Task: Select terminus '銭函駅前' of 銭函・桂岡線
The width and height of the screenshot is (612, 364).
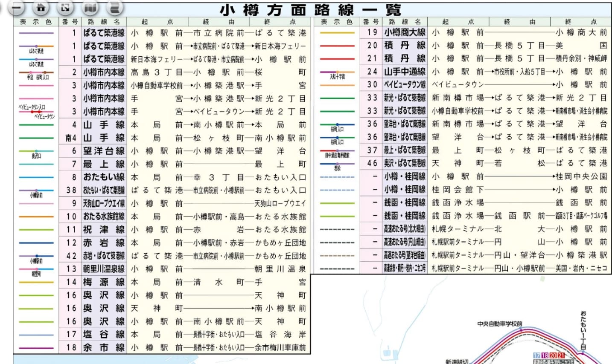Action: pos(581,203)
